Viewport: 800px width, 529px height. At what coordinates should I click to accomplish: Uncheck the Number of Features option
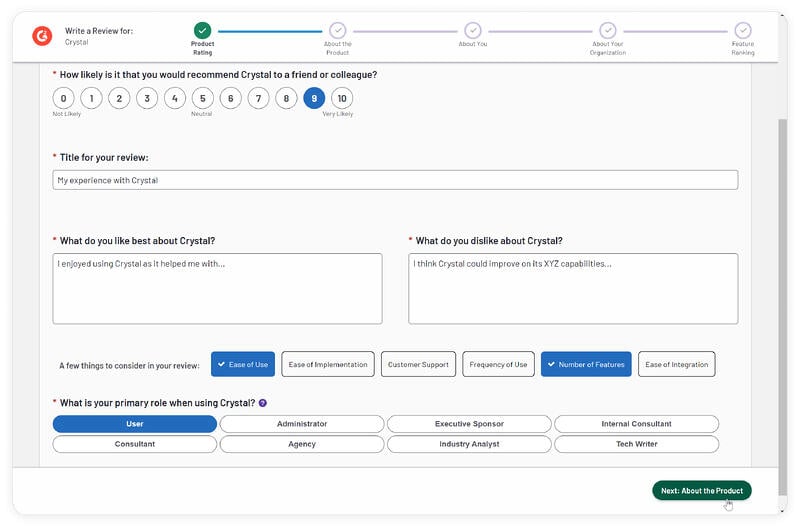pos(586,365)
